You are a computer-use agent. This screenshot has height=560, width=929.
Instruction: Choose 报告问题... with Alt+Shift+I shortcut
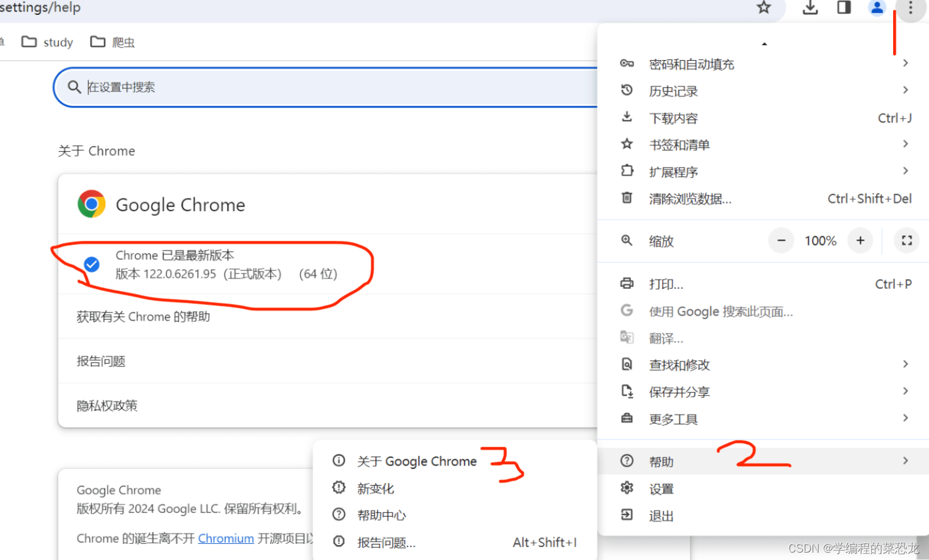coord(455,542)
